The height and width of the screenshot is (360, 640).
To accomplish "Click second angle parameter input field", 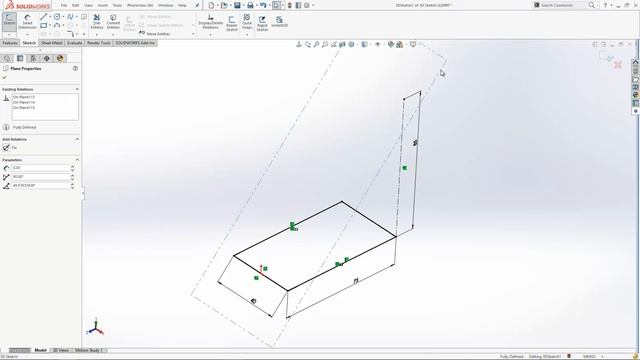I will [x=40, y=186].
